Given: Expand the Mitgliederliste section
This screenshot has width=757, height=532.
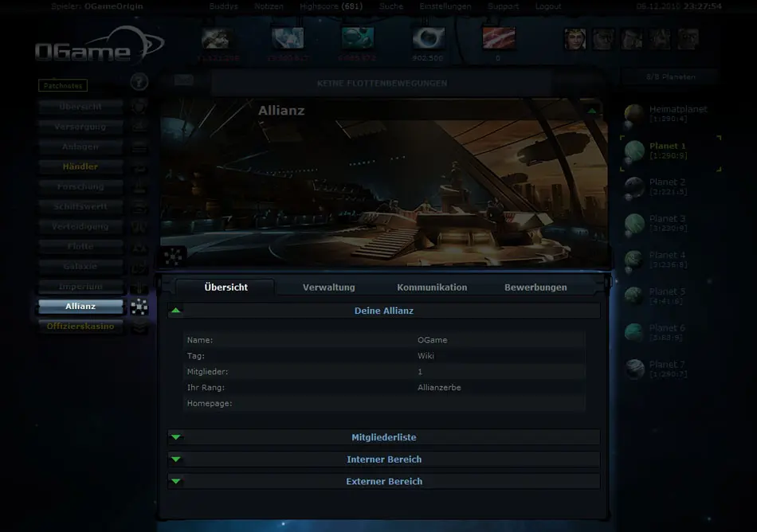Looking at the screenshot, I should click(x=176, y=437).
